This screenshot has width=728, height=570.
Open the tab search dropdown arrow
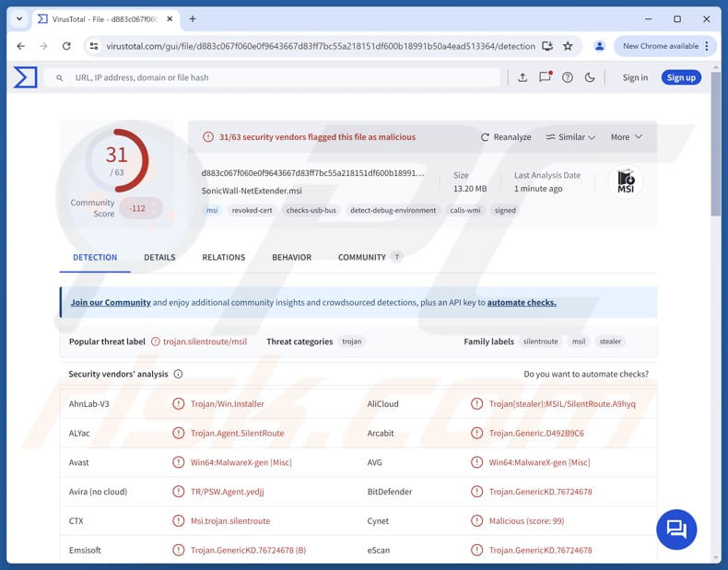click(19, 18)
